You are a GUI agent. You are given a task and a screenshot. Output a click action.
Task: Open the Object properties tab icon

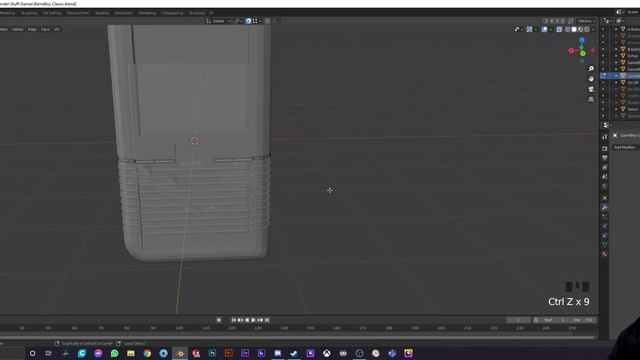pyautogui.click(x=604, y=198)
